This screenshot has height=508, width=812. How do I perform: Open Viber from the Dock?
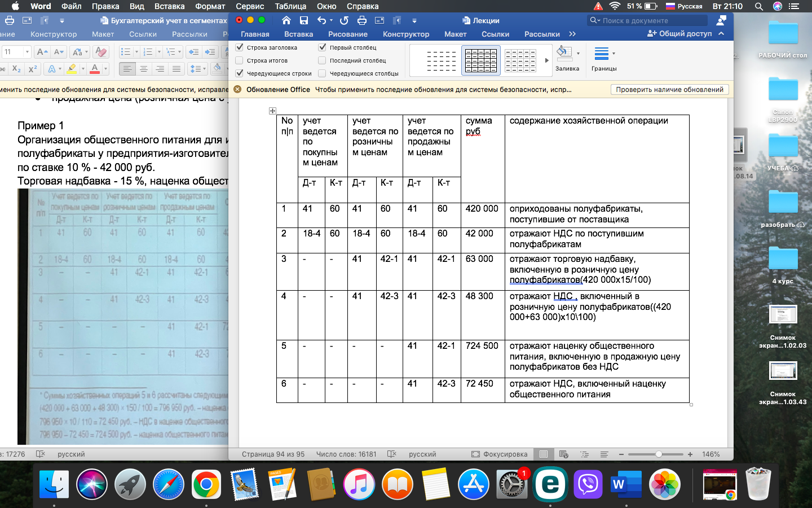coord(589,484)
